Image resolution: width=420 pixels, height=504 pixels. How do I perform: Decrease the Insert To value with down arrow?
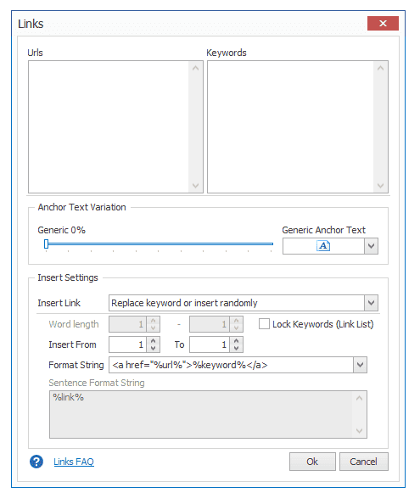pos(236,348)
